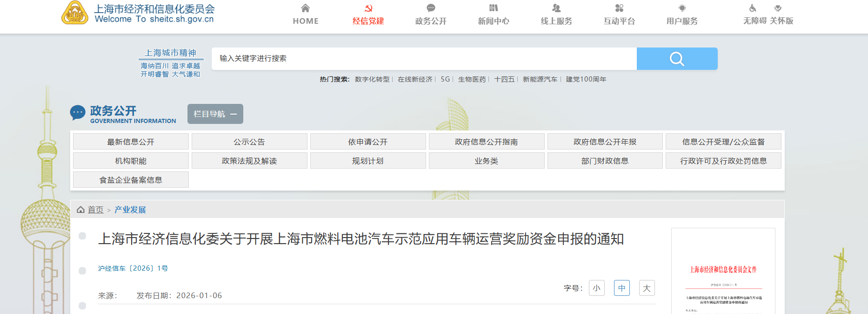Image resolution: width=868 pixels, height=314 pixels.
Task: Open the 新闻中心 menu item
Action: tap(494, 21)
